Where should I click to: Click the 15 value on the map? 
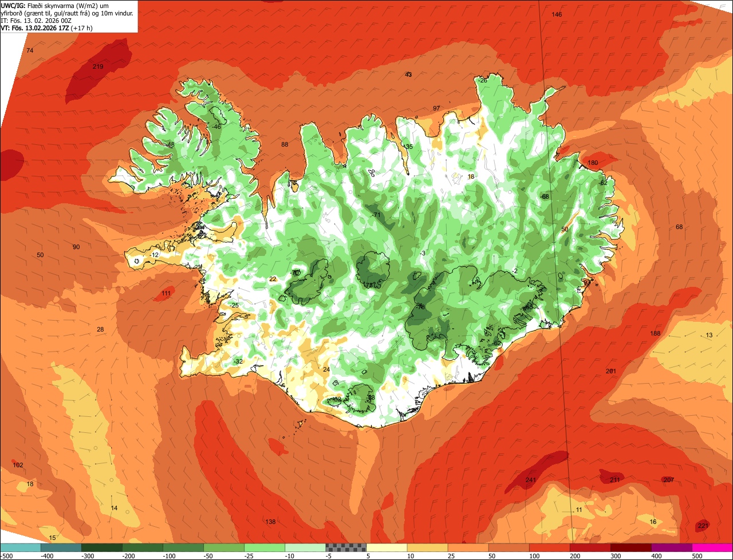coord(52,538)
